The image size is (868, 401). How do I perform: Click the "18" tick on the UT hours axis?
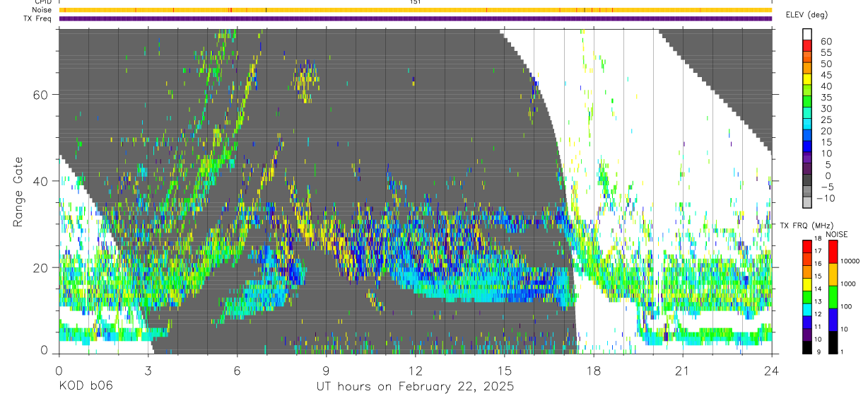pos(594,370)
